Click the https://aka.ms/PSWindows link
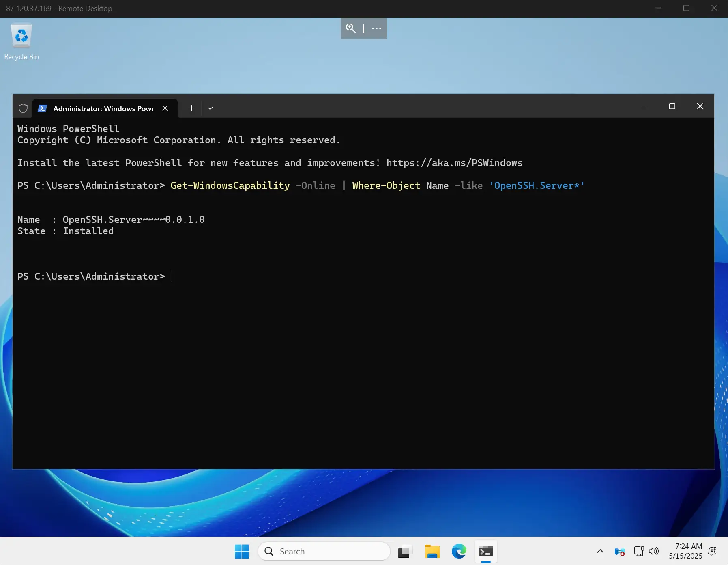Viewport: 728px width, 565px height. [x=454, y=163]
